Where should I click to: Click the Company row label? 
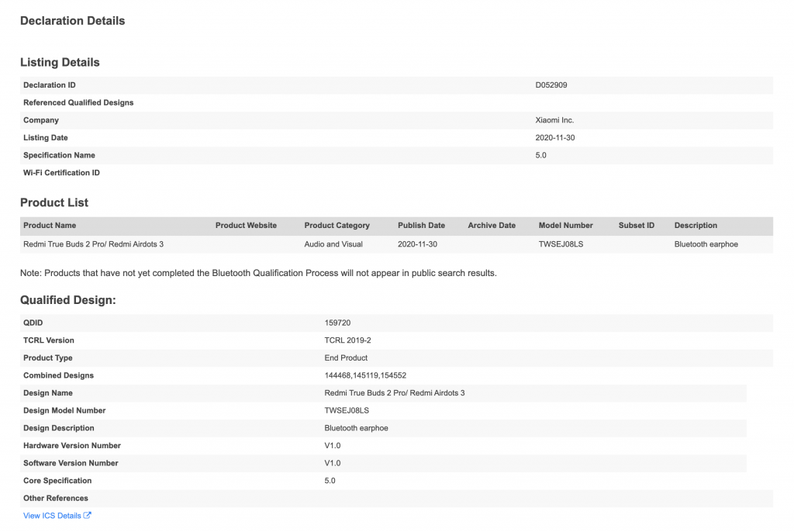click(x=41, y=120)
